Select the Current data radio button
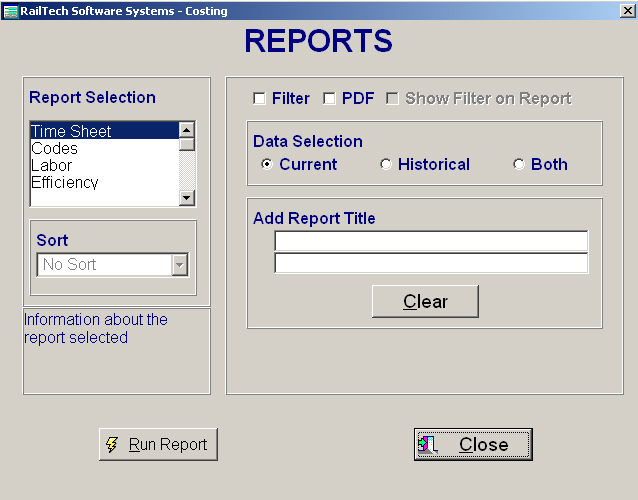The height and width of the screenshot is (500, 638). click(267, 165)
